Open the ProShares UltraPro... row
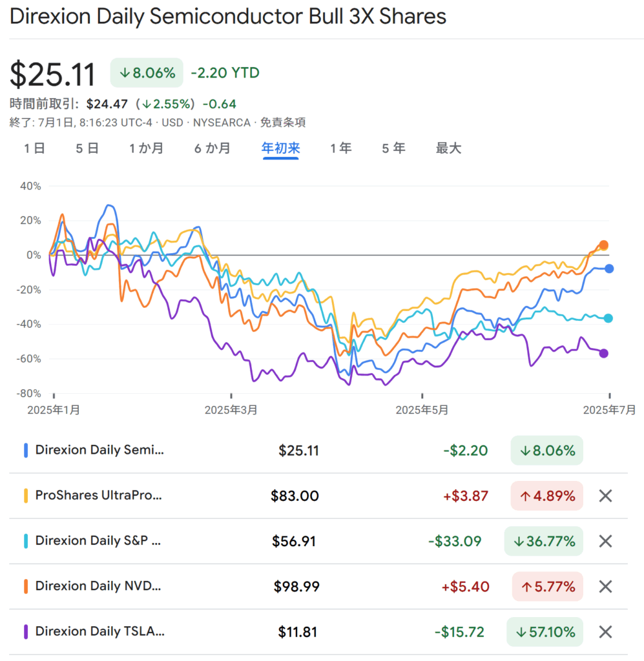 click(318, 496)
